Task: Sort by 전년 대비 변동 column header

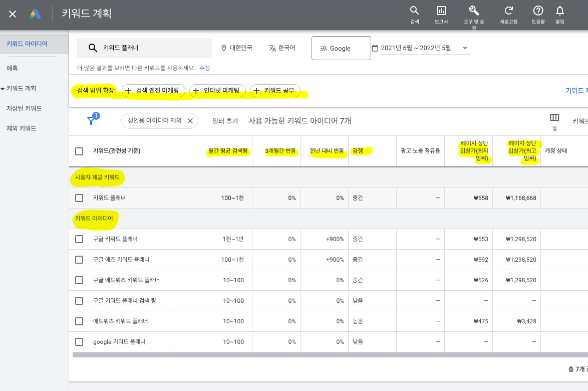Action: coord(327,151)
